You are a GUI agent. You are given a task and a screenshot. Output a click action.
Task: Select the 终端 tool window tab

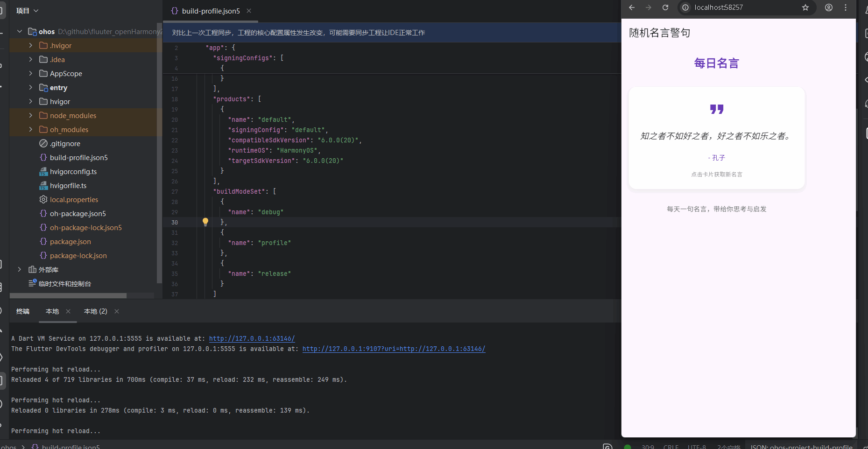23,311
